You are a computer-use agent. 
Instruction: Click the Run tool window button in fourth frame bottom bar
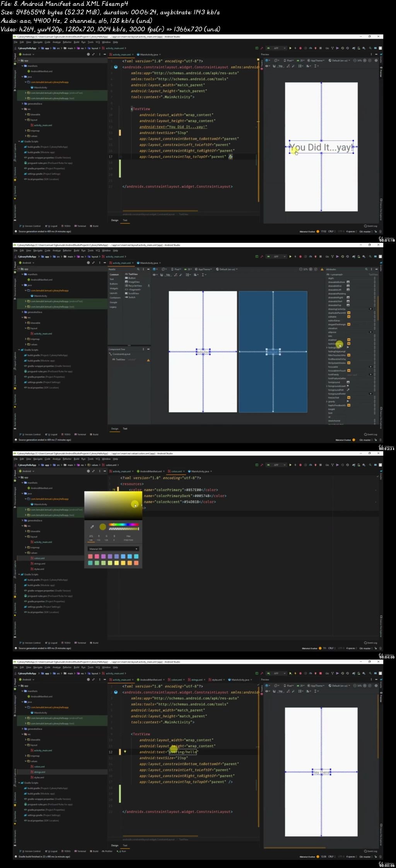tap(122, 851)
